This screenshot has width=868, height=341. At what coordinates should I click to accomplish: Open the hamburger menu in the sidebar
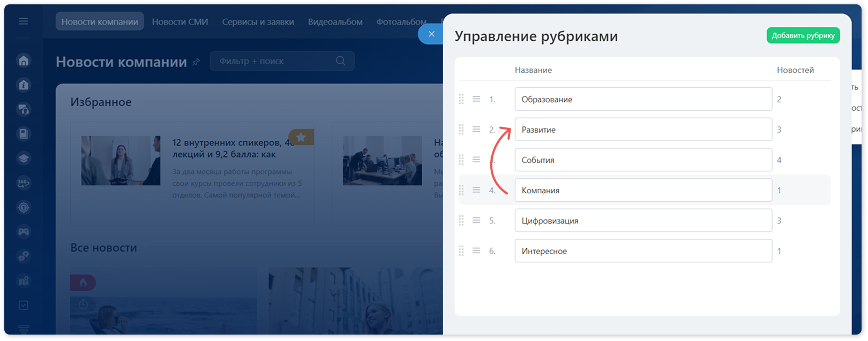pos(23,21)
